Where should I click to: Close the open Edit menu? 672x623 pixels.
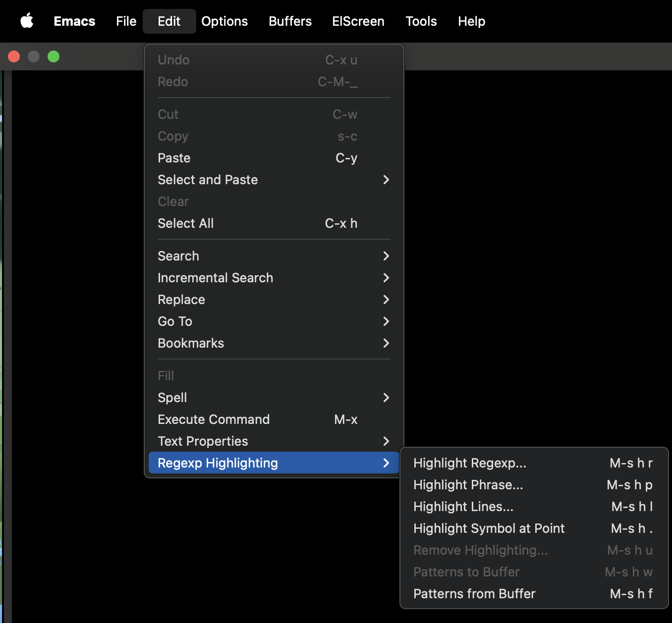click(x=169, y=21)
